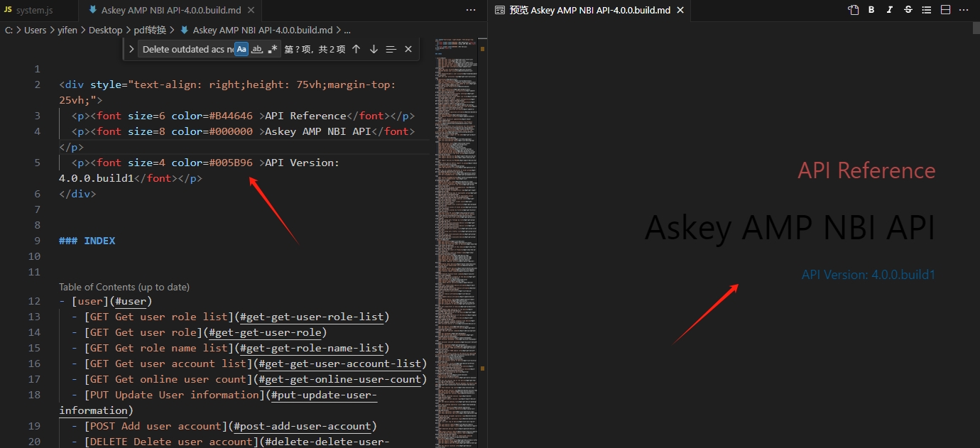
Task: Open More Actions menu in preview group
Action: 964,10
